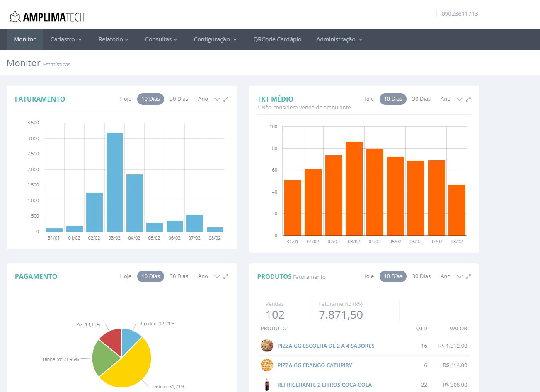The height and width of the screenshot is (392, 540).
Task: Click the R$ 1.312,00 value
Action: pyautogui.click(x=453, y=346)
